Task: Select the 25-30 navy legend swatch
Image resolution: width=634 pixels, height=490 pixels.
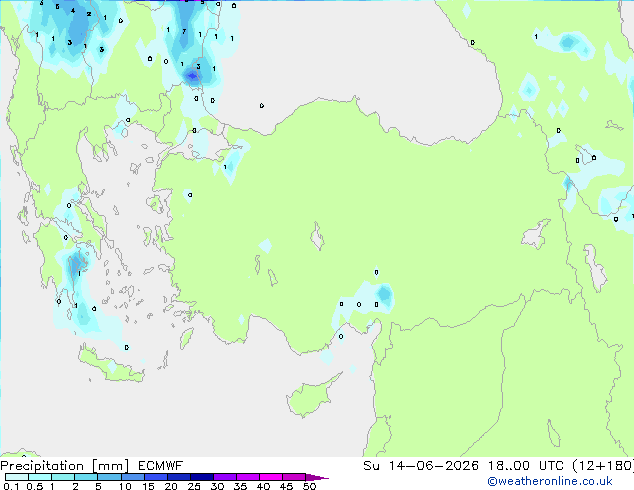Action: [202, 477]
